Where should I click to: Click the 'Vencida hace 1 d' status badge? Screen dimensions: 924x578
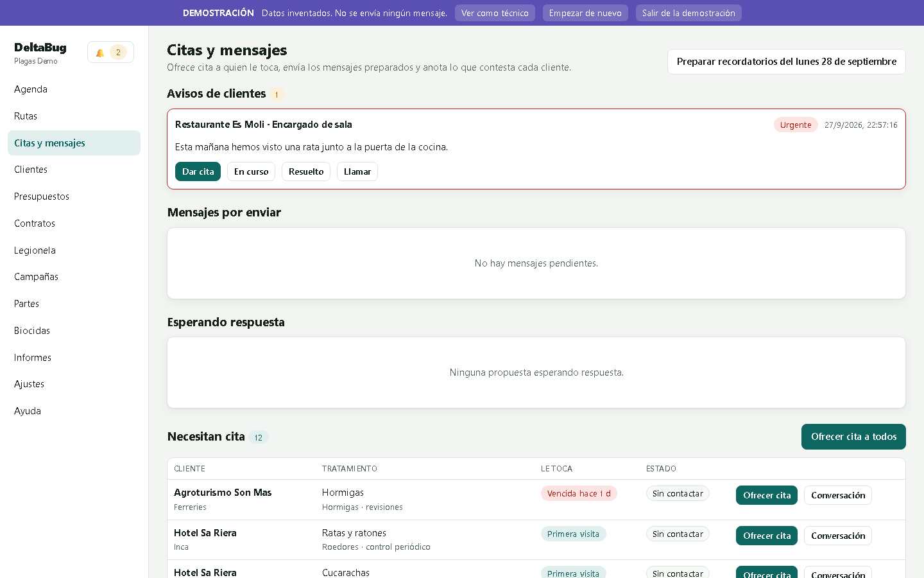[x=579, y=493]
